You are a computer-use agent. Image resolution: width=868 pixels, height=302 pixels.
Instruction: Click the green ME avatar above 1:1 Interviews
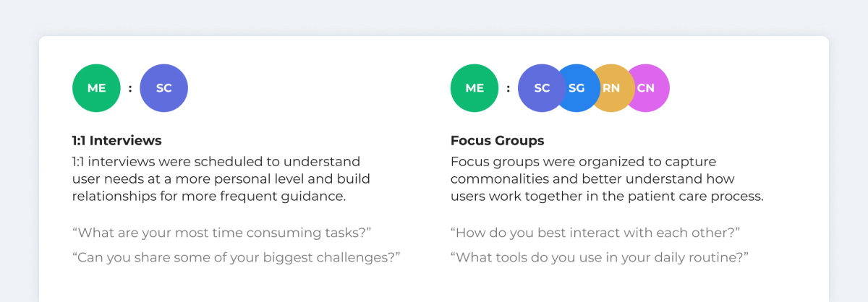tap(96, 88)
